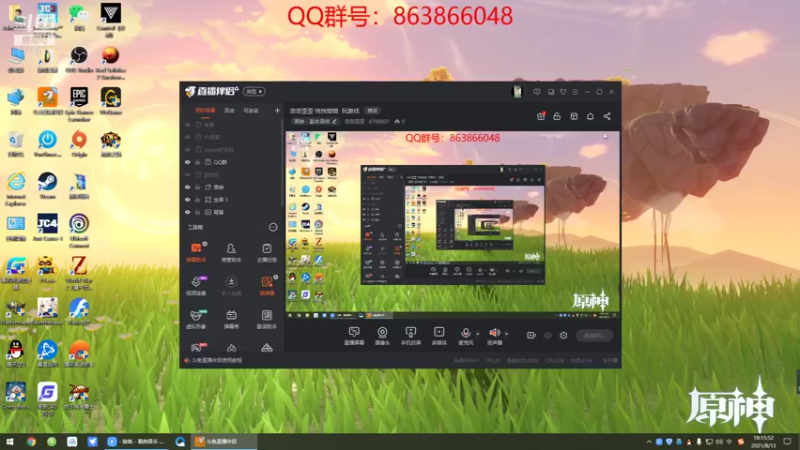Add a new scene with the plus icon

point(277,110)
